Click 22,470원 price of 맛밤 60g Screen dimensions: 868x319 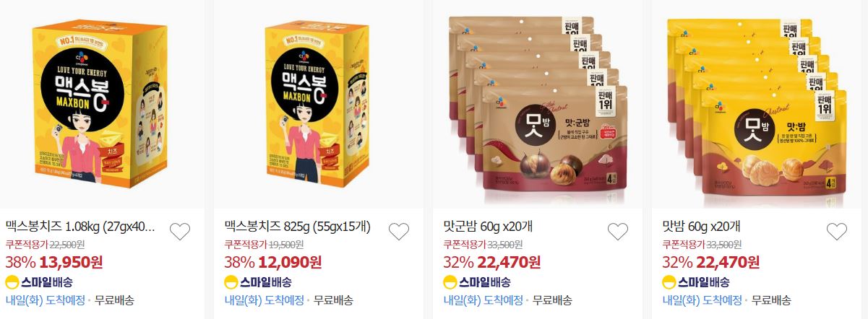tap(728, 261)
